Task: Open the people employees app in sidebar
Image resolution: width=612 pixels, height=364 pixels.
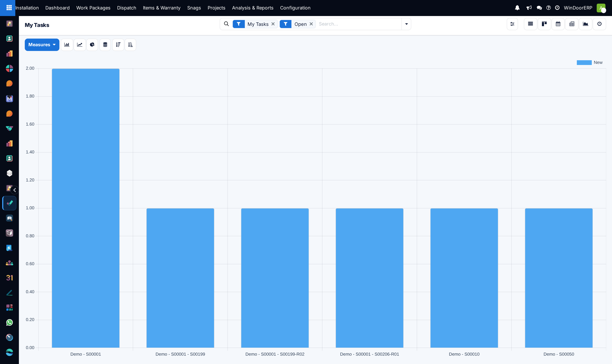Action: click(x=9, y=263)
